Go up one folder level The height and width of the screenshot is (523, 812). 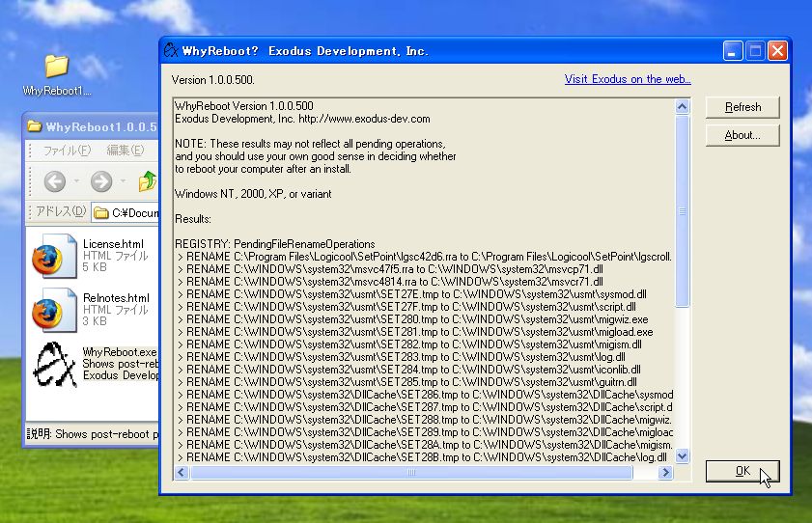tap(148, 181)
